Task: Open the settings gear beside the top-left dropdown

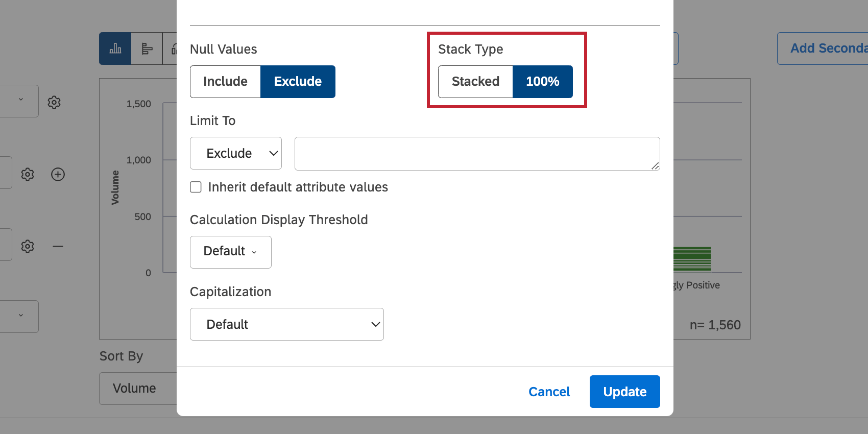Action: [54, 102]
